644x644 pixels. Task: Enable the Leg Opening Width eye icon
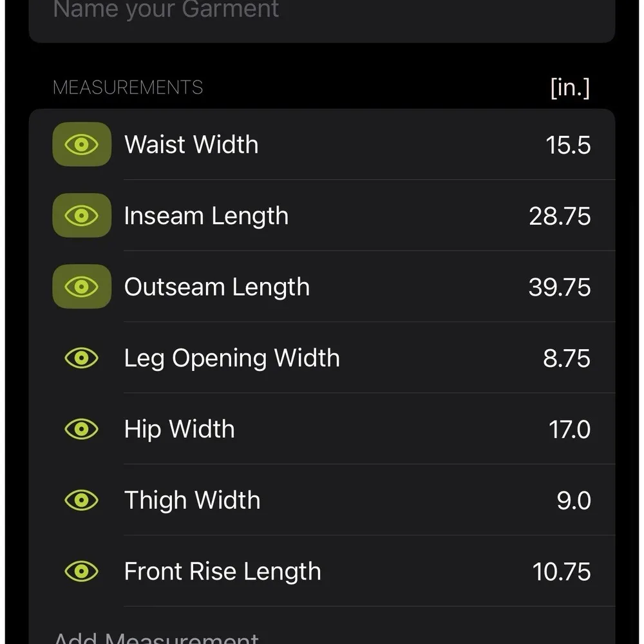(x=82, y=358)
